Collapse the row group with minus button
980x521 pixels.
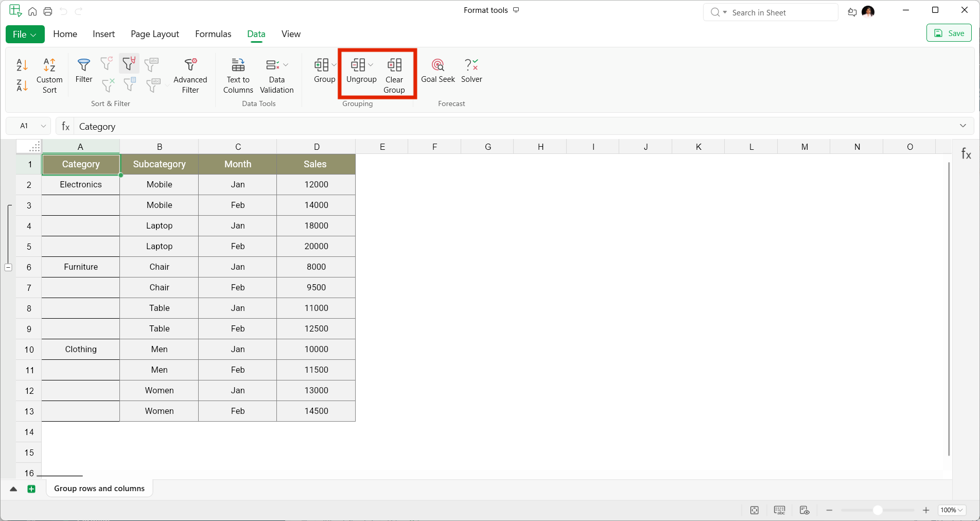point(8,267)
